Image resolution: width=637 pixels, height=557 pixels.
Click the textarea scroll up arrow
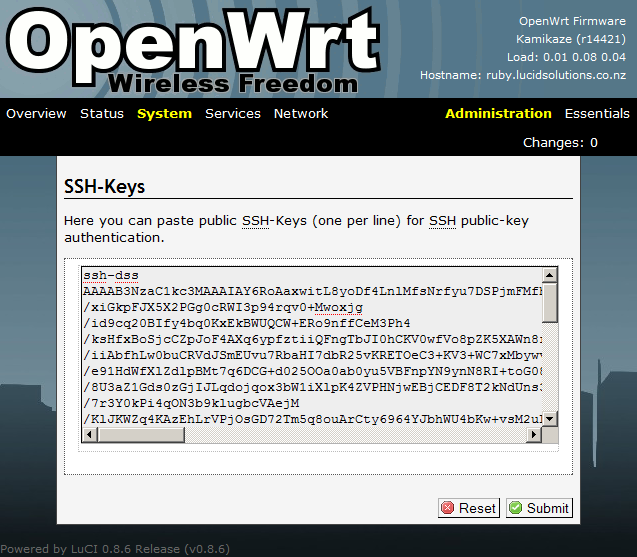(550, 275)
